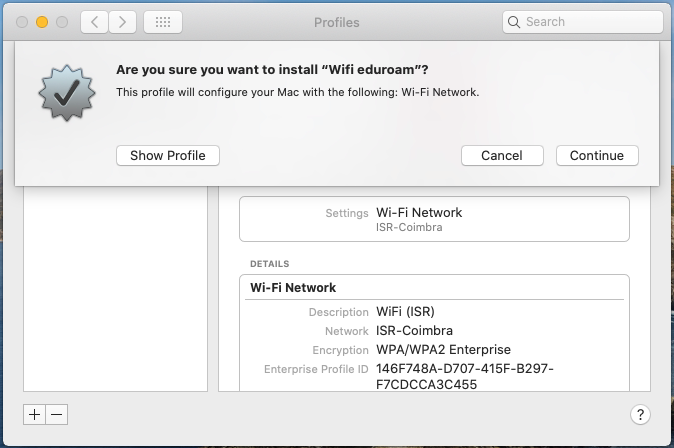Click the 'Network' label in details
This screenshot has height=448, width=674.
(346, 331)
